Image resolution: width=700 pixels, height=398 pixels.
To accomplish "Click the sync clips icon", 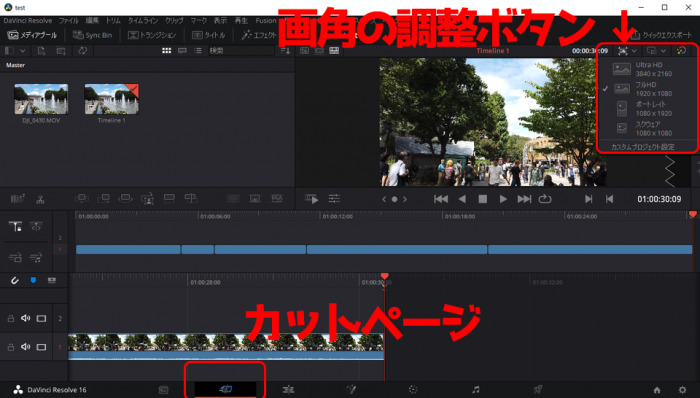I will tap(83, 51).
